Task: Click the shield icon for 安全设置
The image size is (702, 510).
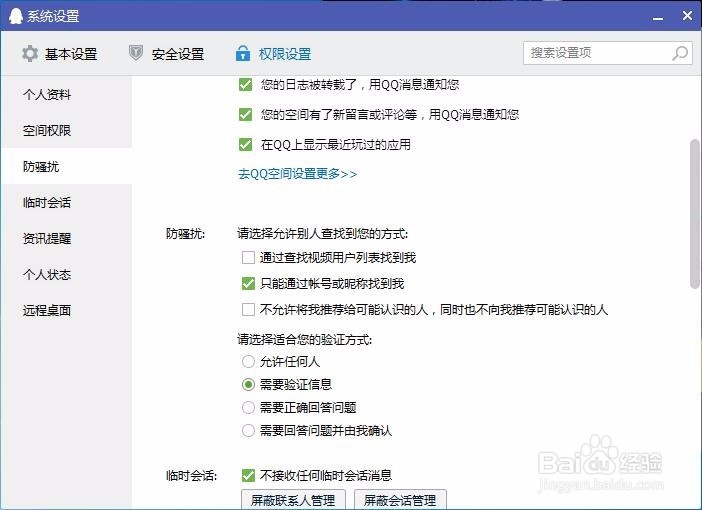Action: point(136,53)
